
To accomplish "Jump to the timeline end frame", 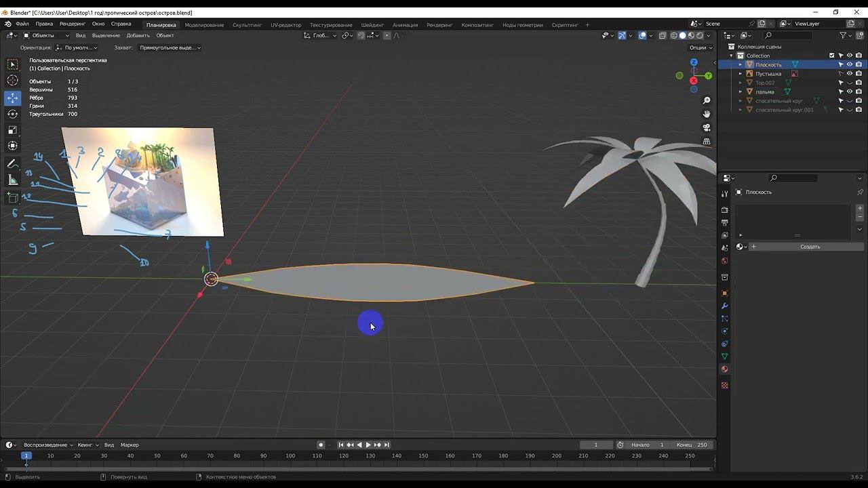I will click(x=387, y=445).
